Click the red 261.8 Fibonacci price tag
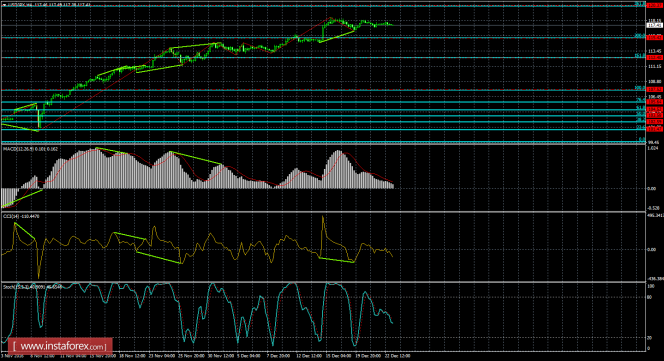The width and height of the screenshot is (664, 361). click(655, 5)
